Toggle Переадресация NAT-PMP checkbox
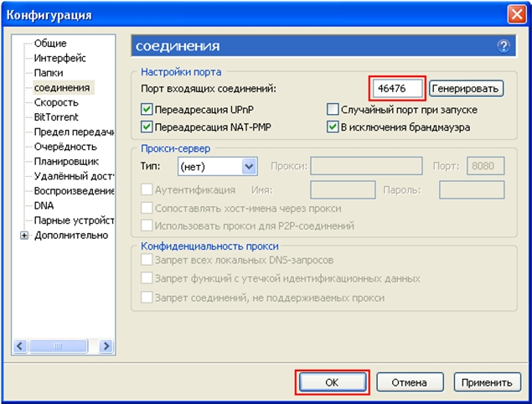The image size is (532, 404). [x=147, y=127]
